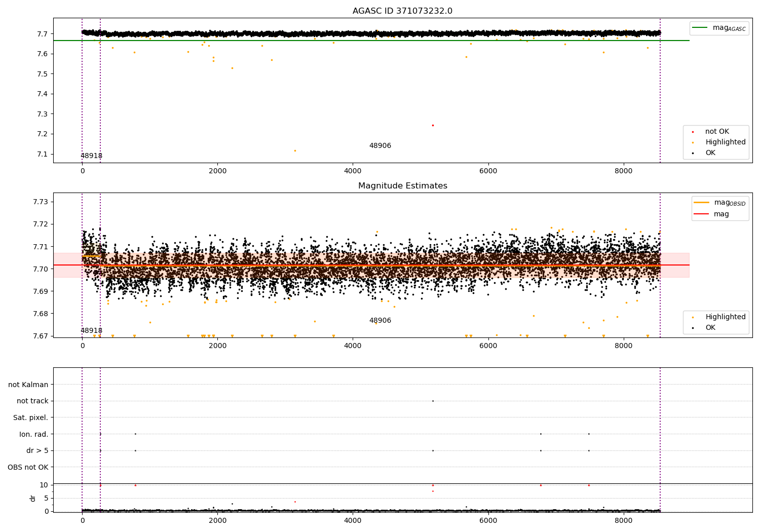Click the '48906' annotation in Magnitude Estimates plot

[380, 321]
